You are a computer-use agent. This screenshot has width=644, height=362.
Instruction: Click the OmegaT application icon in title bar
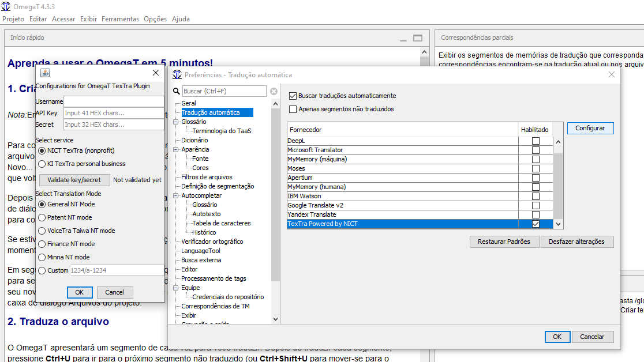[6, 6]
